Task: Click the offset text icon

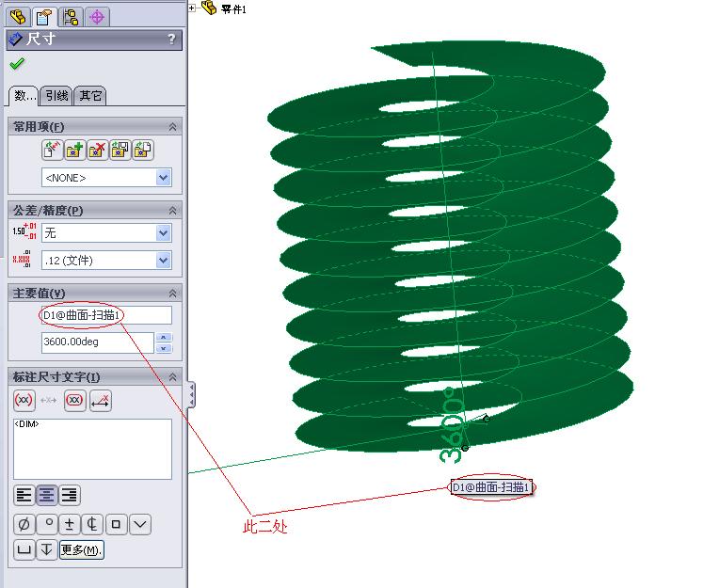Action: click(x=100, y=400)
